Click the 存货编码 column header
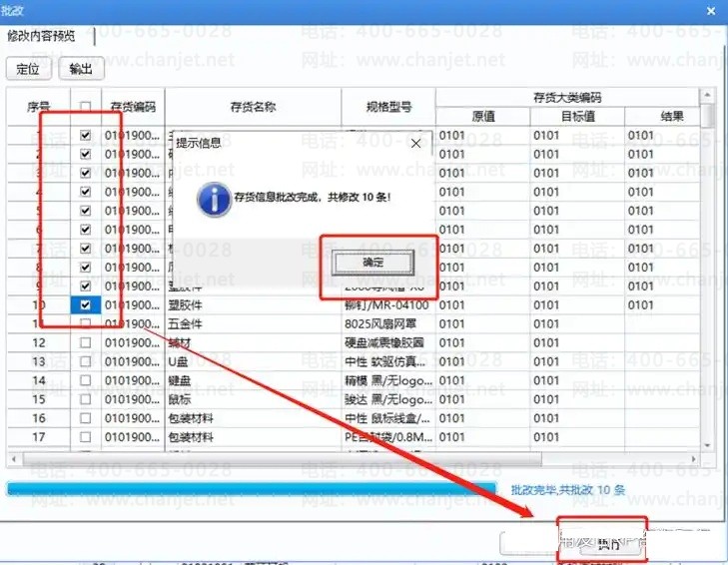Image resolution: width=728 pixels, height=565 pixels. tap(133, 107)
